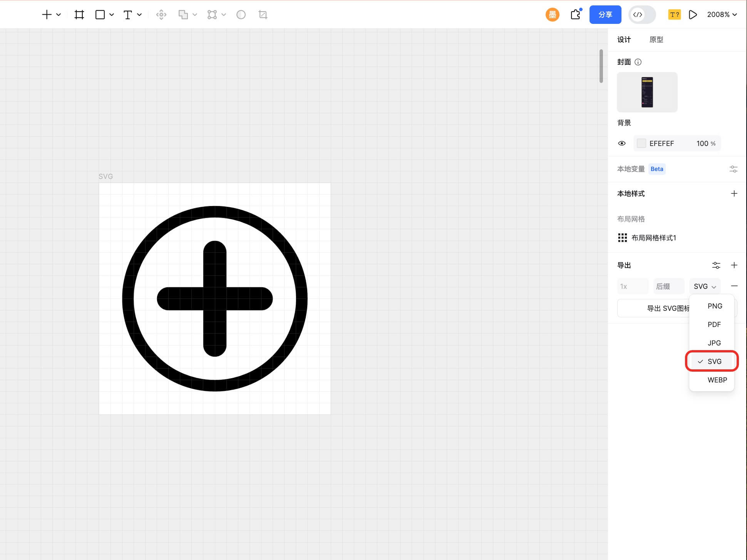Click the EFEFEF background color swatch
This screenshot has width=747, height=560.
click(x=641, y=143)
